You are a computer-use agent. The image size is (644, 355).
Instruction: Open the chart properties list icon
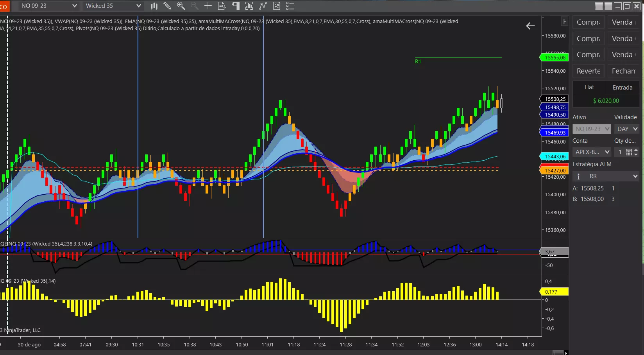click(x=290, y=6)
